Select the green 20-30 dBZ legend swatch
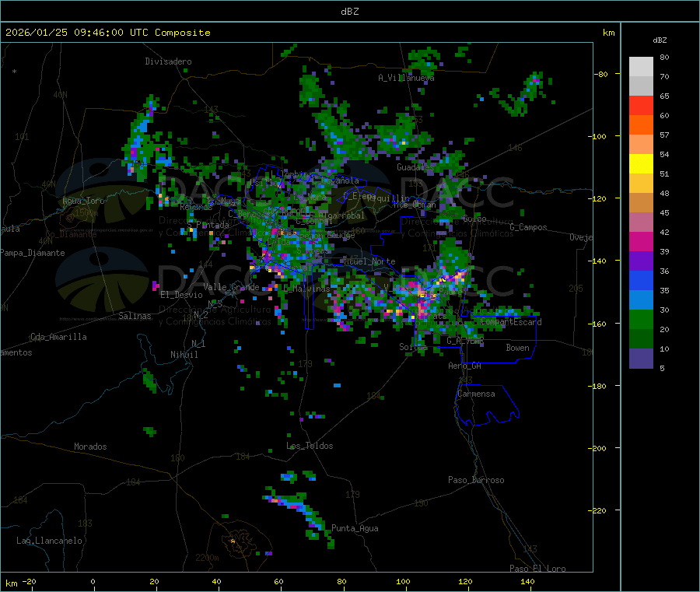The height and width of the screenshot is (592, 700). pos(641,319)
